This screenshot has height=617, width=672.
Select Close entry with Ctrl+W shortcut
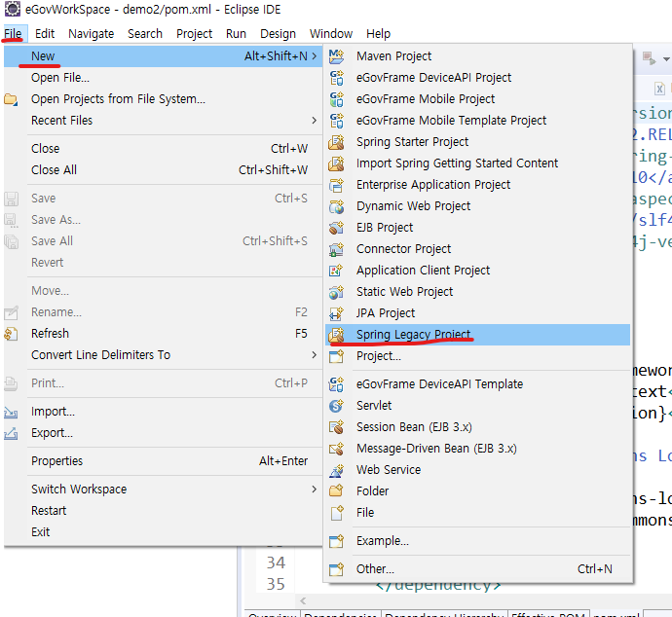[163, 149]
